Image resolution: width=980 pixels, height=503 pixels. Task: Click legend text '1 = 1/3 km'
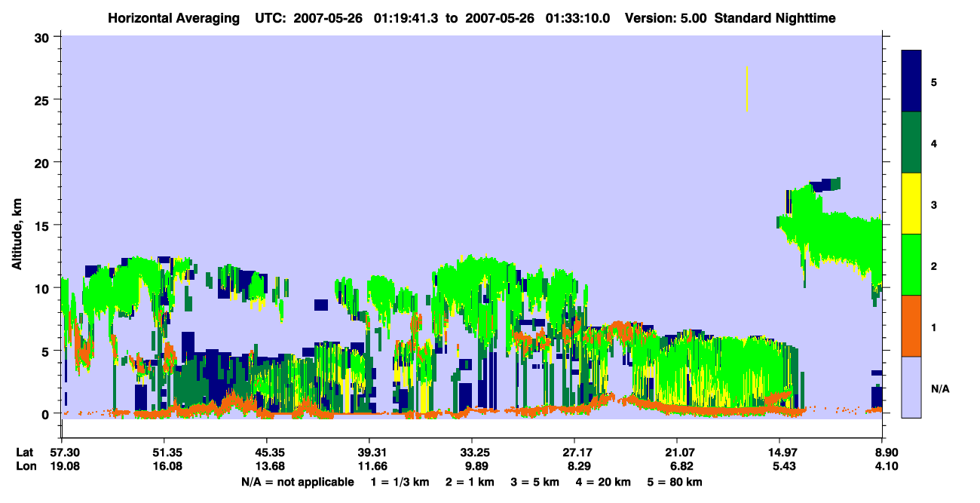400,482
